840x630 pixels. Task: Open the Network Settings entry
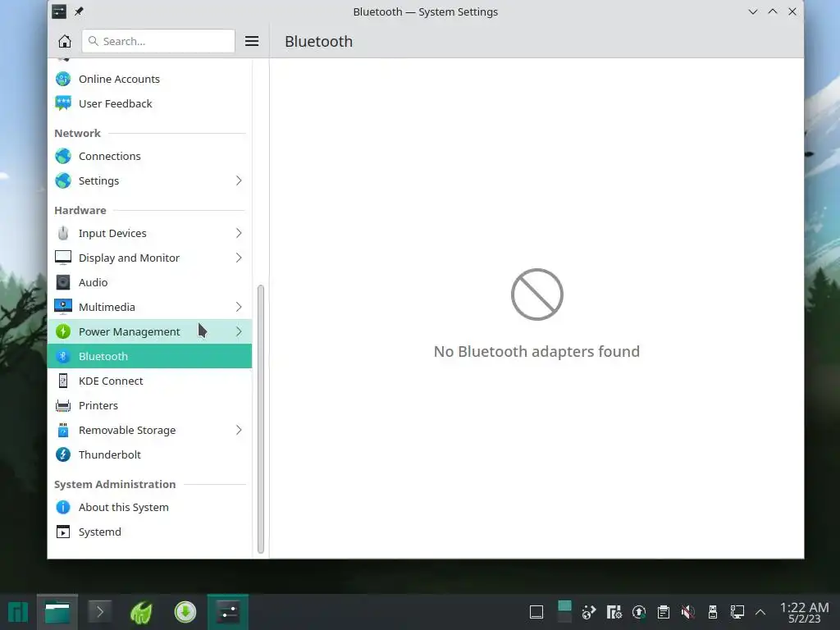(149, 180)
